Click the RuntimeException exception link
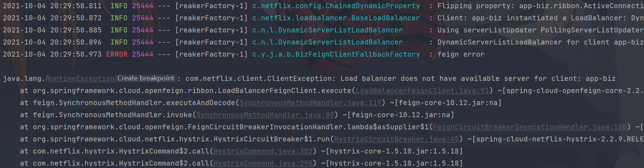 pos(80,79)
